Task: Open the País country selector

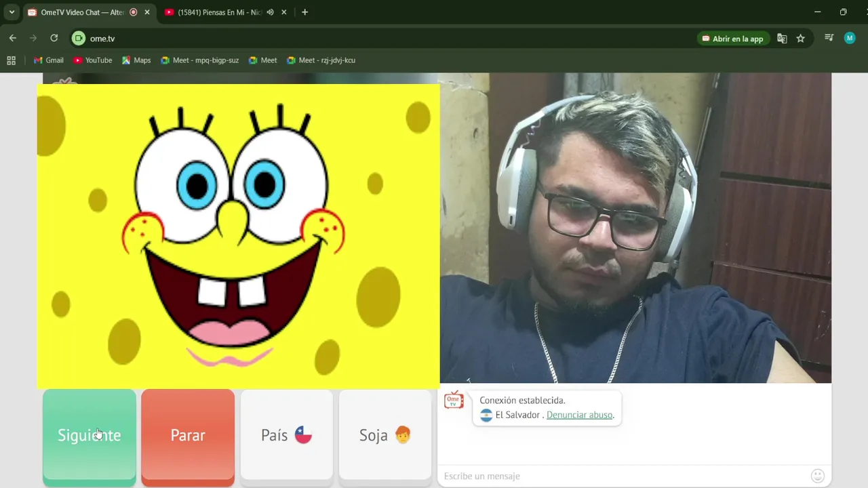Action: tap(287, 435)
